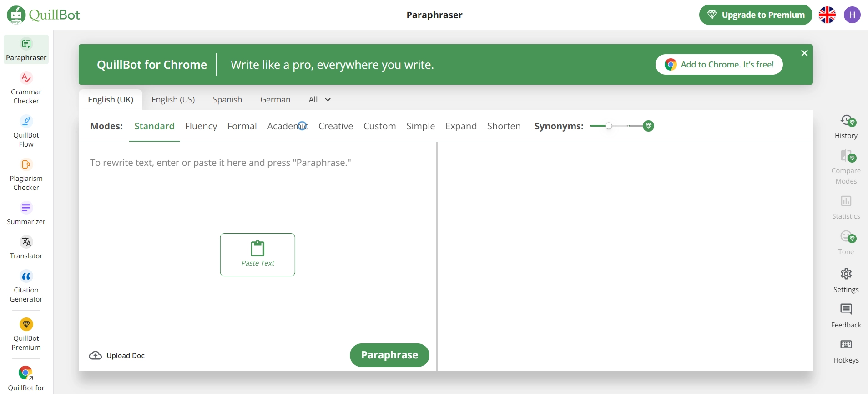
Task: Switch to Spanish language tab
Action: point(227,100)
